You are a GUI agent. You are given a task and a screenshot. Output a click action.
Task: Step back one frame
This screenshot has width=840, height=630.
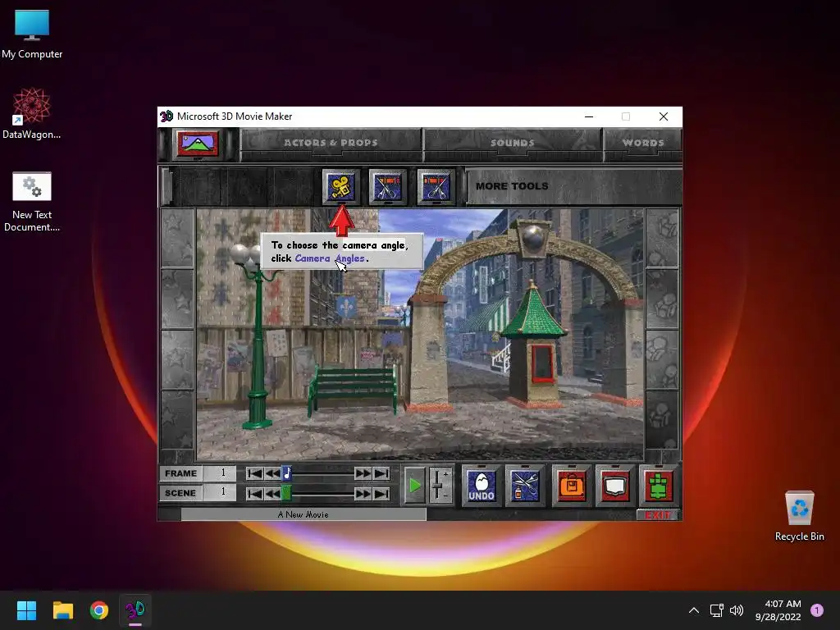[272, 473]
